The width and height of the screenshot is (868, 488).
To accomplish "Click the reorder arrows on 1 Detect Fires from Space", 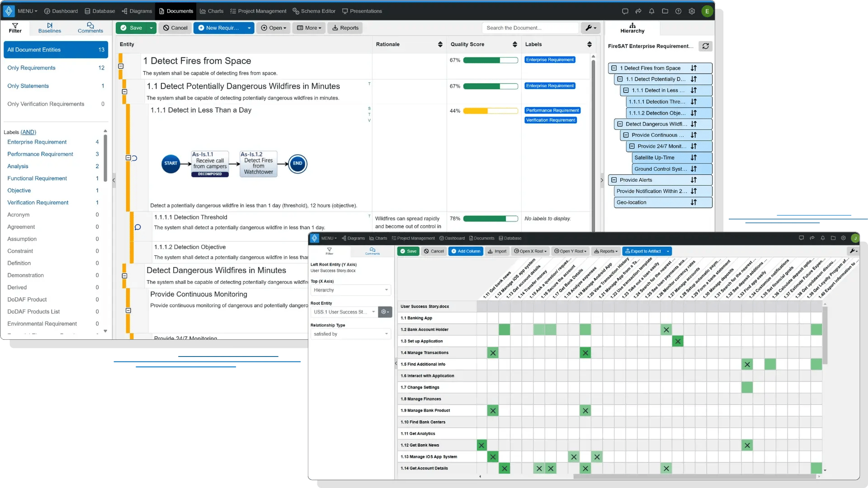I will click(693, 68).
